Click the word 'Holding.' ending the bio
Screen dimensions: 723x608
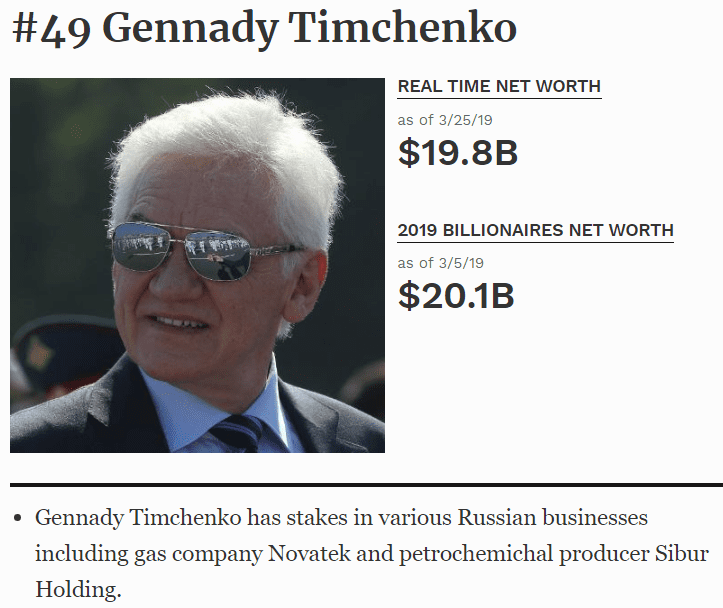point(78,590)
